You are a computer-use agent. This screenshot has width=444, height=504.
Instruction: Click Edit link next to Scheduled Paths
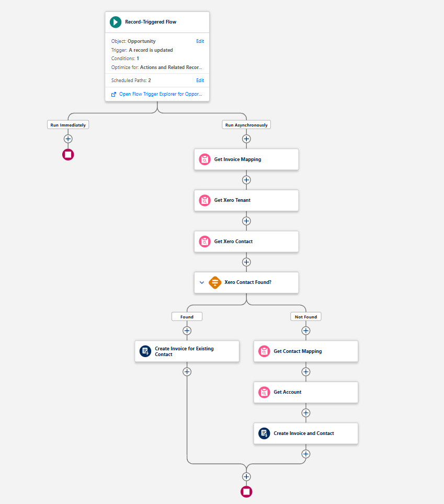[200, 81]
